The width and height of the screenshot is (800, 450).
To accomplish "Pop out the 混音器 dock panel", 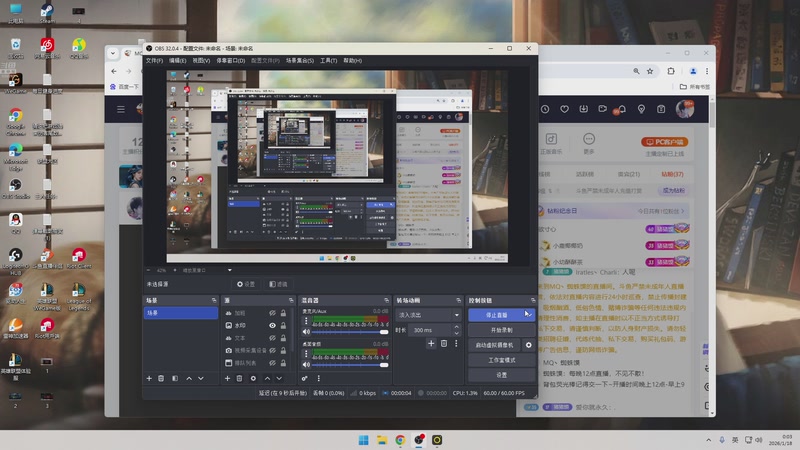I will coord(386,301).
